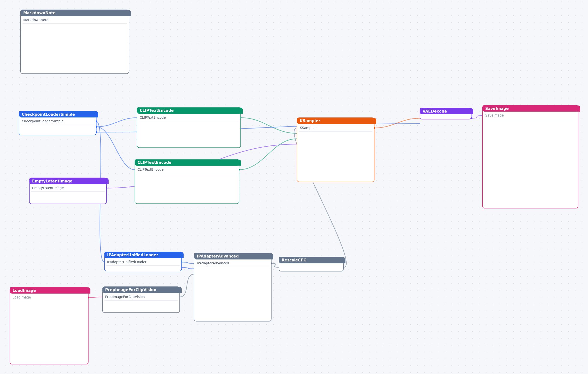Click the 'IPAdapterUnifiedLoader' body label text

point(127,262)
